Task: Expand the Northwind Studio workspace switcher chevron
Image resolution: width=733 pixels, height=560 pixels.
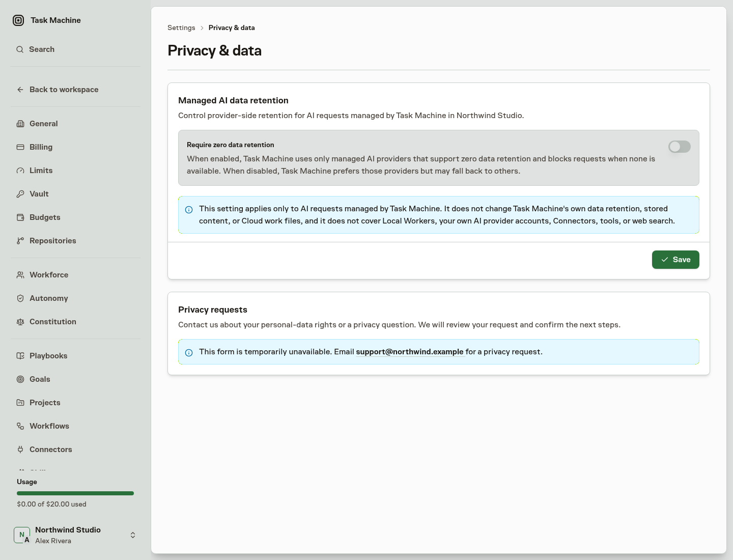Action: pyautogui.click(x=133, y=535)
